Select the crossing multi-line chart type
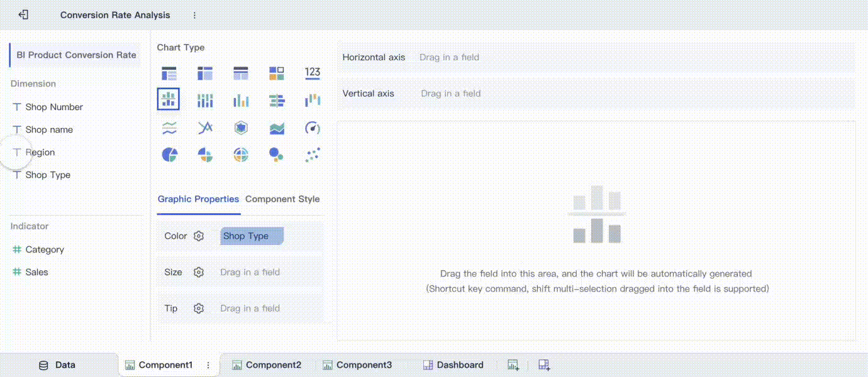The width and height of the screenshot is (868, 377). click(x=205, y=128)
